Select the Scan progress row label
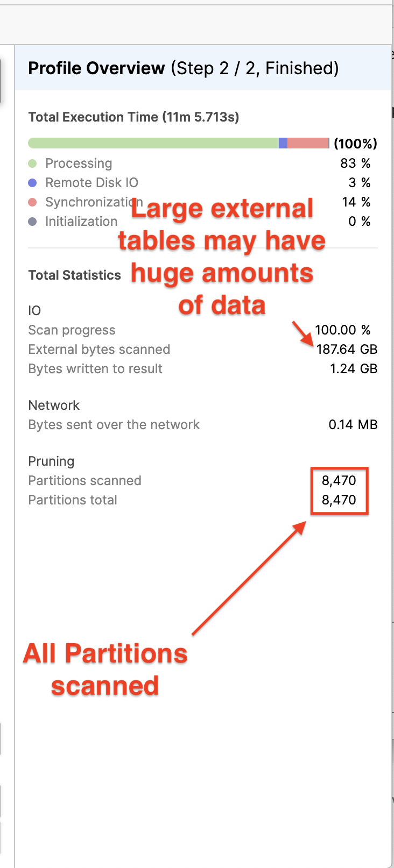The height and width of the screenshot is (868, 394). click(72, 330)
